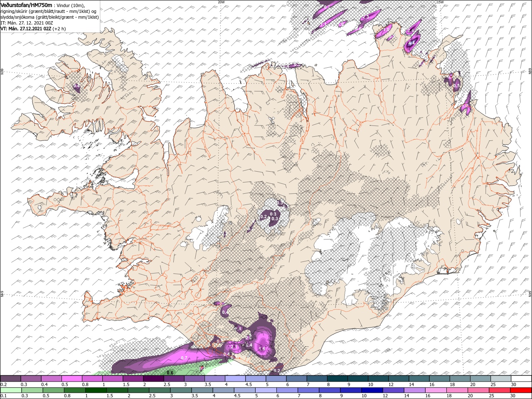Pick the bright pink swatch above upper-row 0.5
The image size is (532, 399).
(71, 379)
